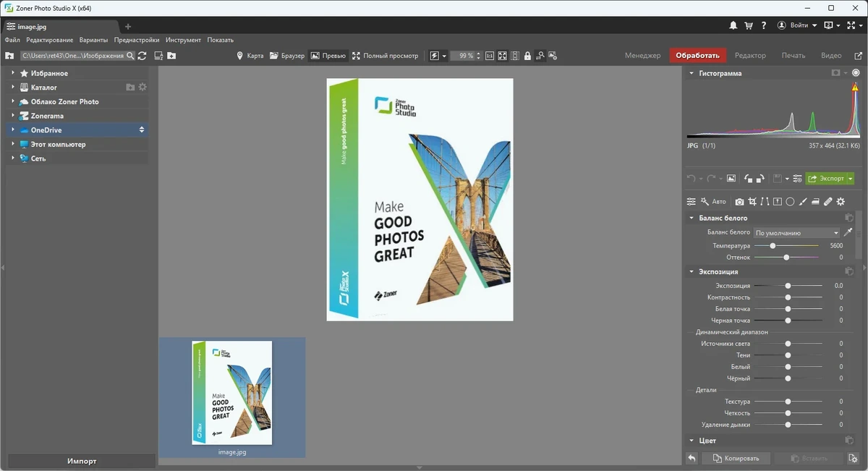Toggle Браузер browser view
This screenshot has width=868, height=471.
[287, 56]
